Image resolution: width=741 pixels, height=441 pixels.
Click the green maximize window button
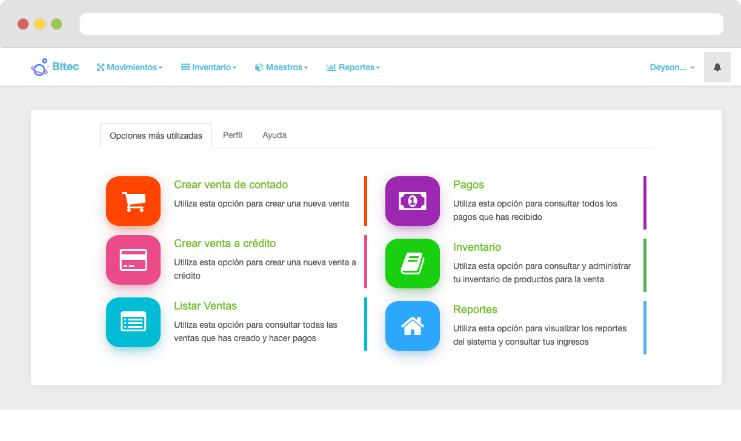click(56, 24)
